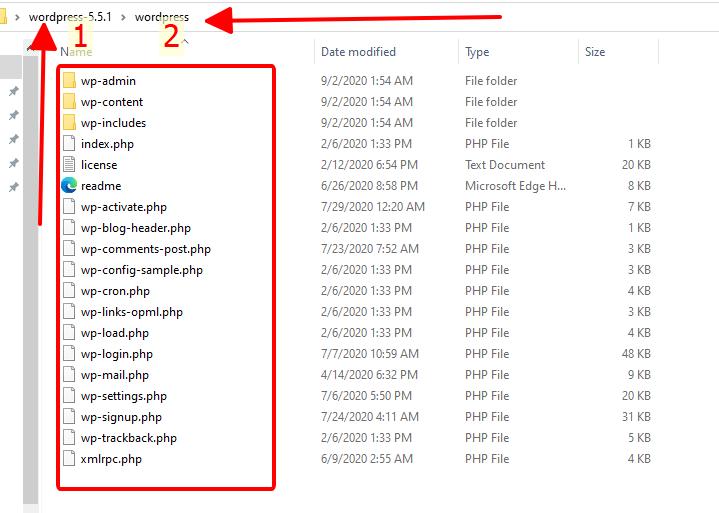Viewport: 719px width, 513px height.
Task: Open the wp-includes folder icon
Action: 69,122
